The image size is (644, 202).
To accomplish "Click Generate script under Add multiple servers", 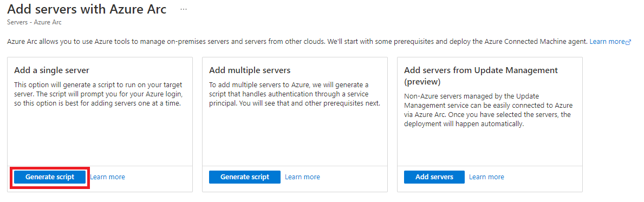I will 245,177.
